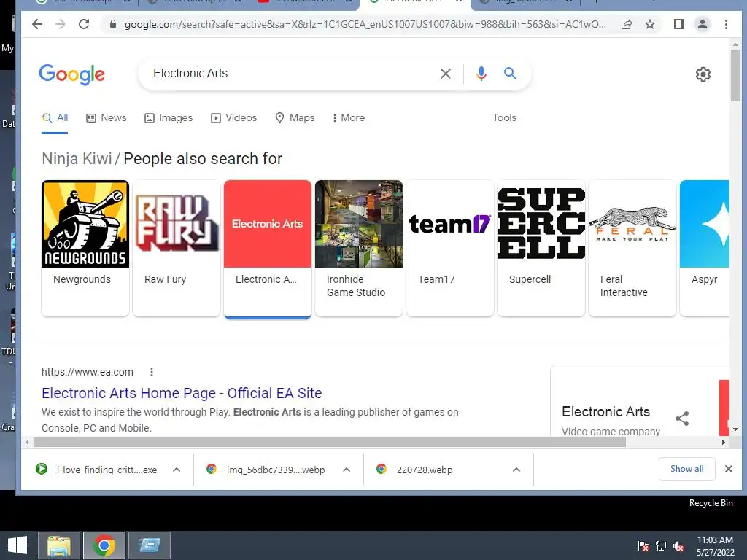Viewport: 747px width, 560px height.
Task: Open the Chrome profile avatar
Action: [703, 24]
